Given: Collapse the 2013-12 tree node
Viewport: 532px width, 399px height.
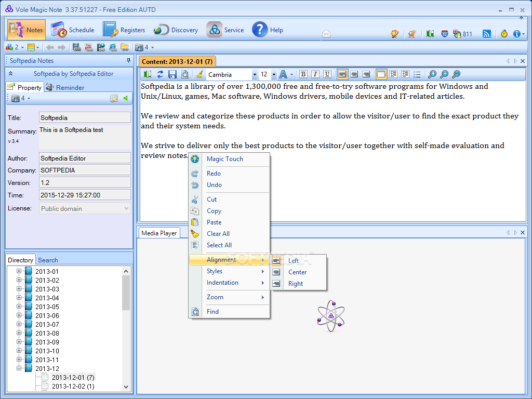Looking at the screenshot, I should point(19,368).
